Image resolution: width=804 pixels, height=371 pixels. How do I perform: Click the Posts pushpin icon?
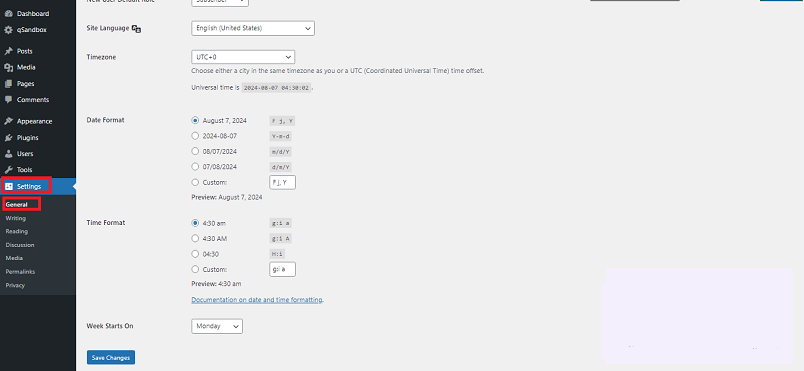click(8, 51)
